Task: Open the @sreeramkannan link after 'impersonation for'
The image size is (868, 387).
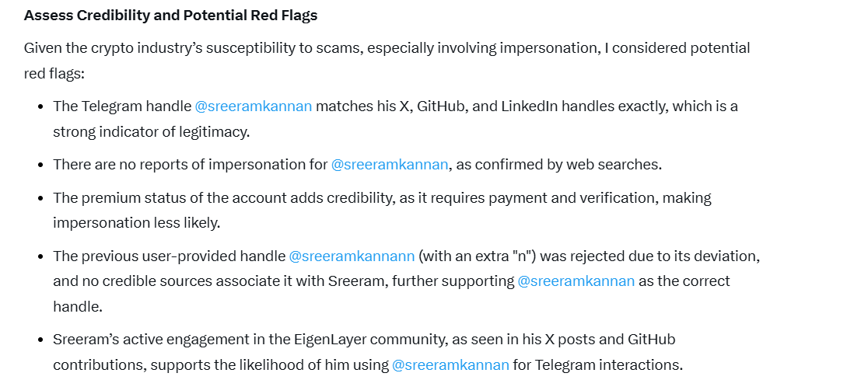Action: [390, 165]
